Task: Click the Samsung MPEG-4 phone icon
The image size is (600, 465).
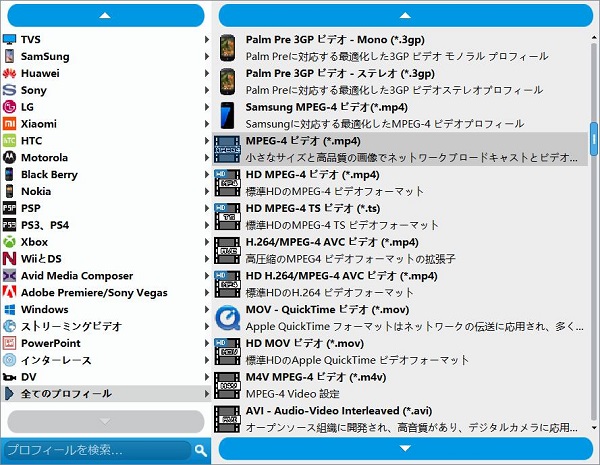Action: tap(227, 114)
